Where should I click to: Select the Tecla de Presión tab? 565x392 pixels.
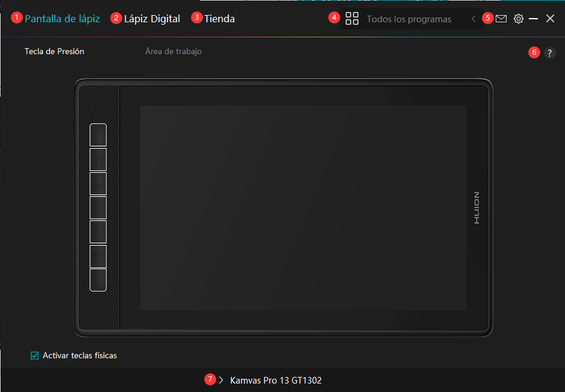click(54, 52)
